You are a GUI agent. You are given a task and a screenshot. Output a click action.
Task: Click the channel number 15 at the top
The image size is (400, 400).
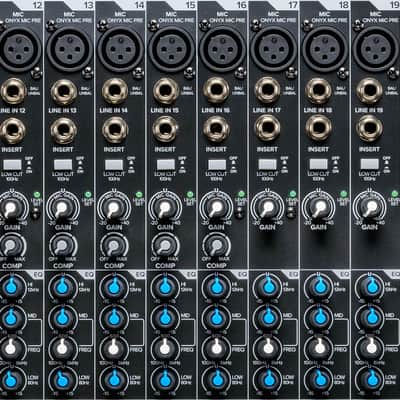(190, 5)
